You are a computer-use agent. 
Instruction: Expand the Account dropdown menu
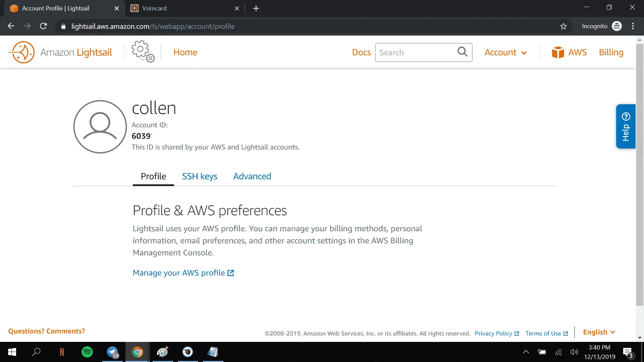[505, 52]
